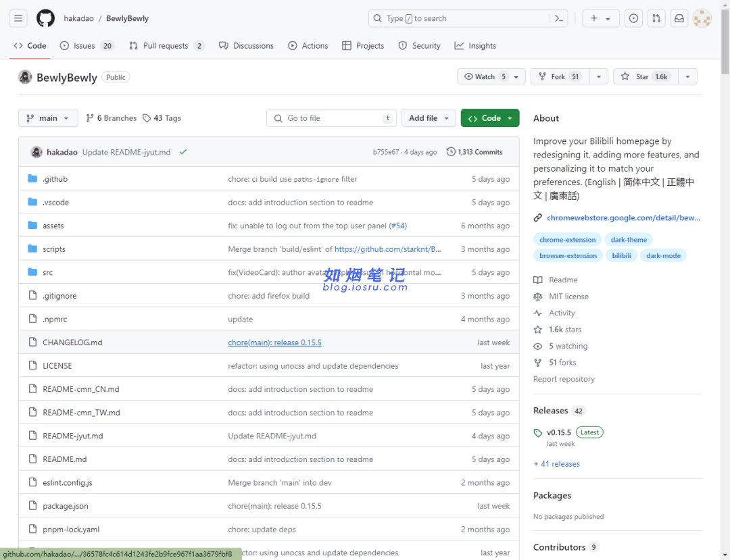Screen dimensions: 730x560
Task: Open the assets folder
Action: tap(53, 226)
